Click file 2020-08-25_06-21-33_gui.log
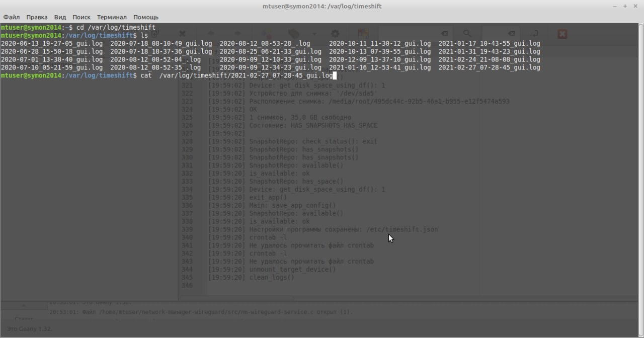This screenshot has height=338, width=644. tap(271, 51)
